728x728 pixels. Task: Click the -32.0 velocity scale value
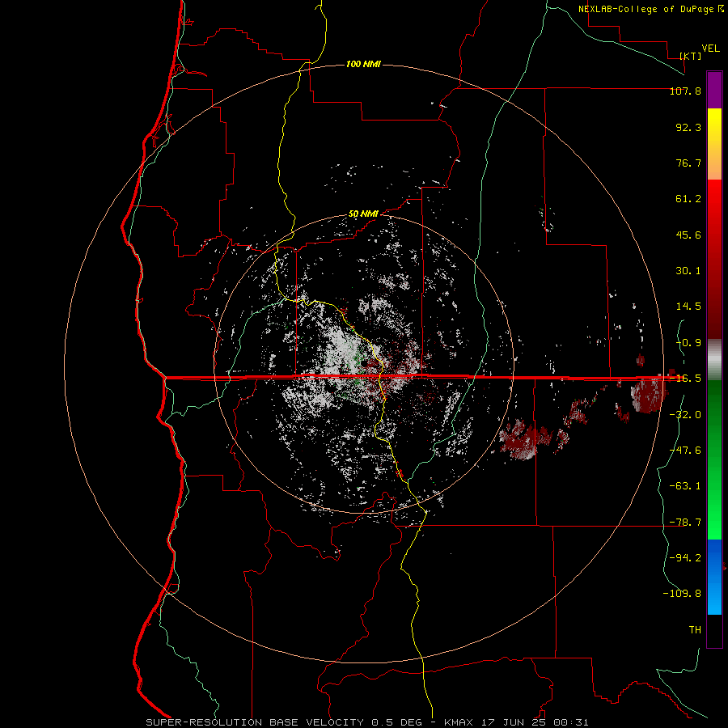(x=685, y=415)
